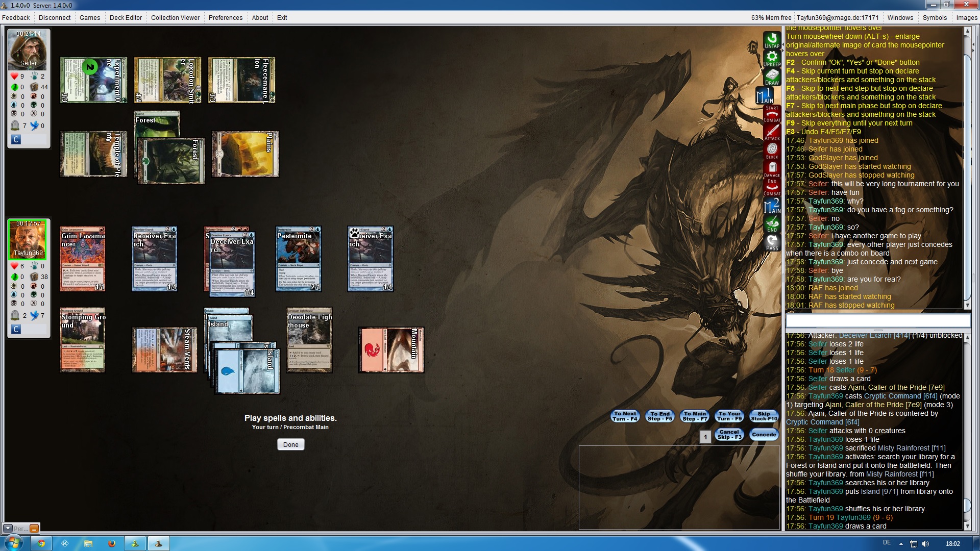This screenshot has width=980, height=551.
Task: Open Preferences from the menu bar
Action: pyautogui.click(x=226, y=17)
